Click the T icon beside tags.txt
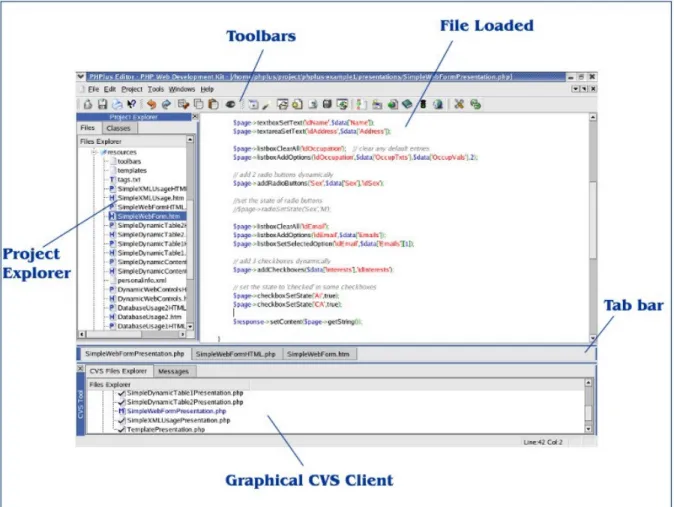The height and width of the screenshot is (507, 674). click(112, 180)
